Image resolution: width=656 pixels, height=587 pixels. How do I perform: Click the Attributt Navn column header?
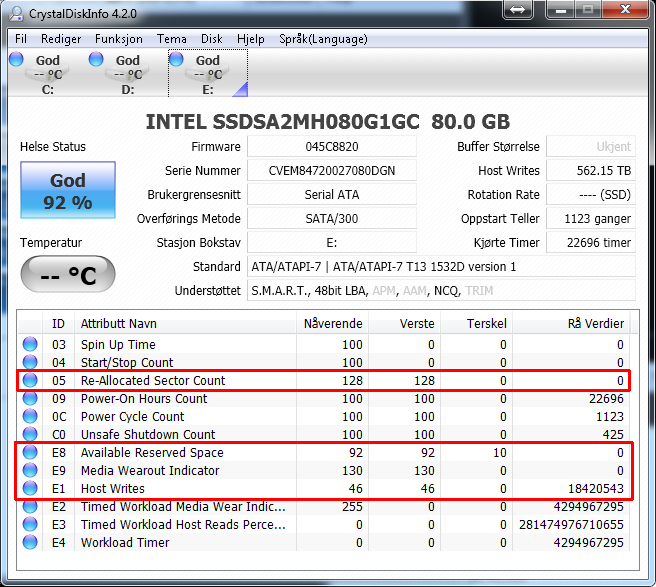(x=185, y=323)
